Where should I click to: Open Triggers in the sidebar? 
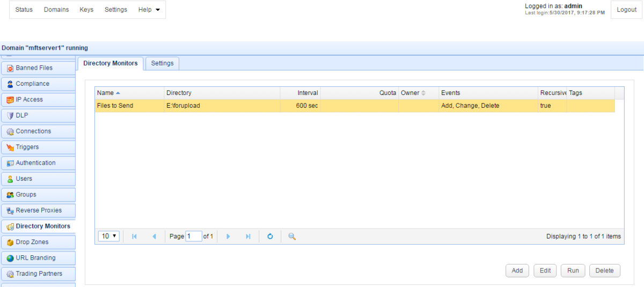coord(38,147)
